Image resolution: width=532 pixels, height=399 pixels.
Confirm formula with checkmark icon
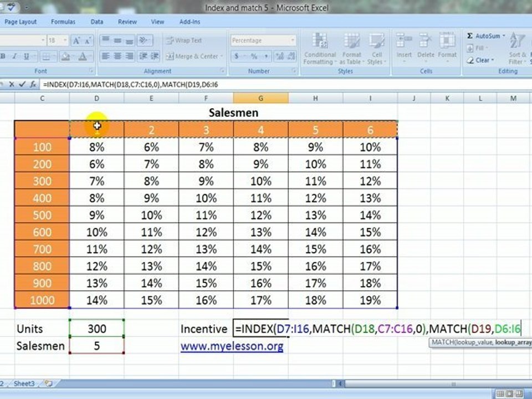coord(22,84)
